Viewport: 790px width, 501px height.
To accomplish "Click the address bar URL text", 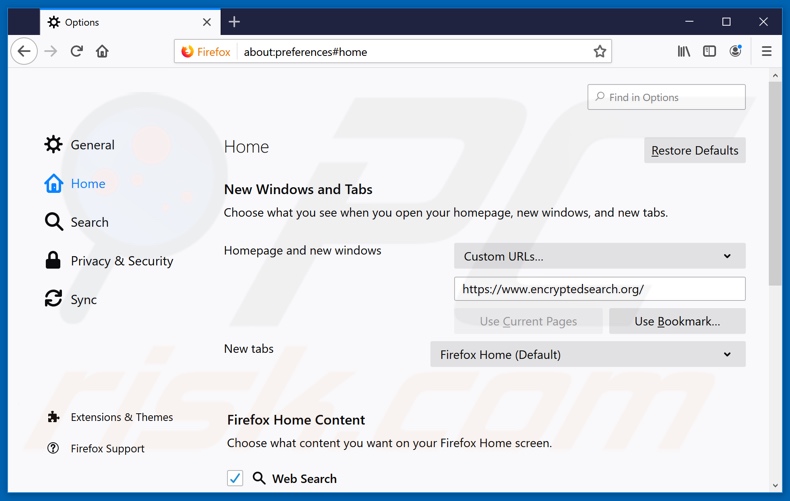I will (305, 52).
